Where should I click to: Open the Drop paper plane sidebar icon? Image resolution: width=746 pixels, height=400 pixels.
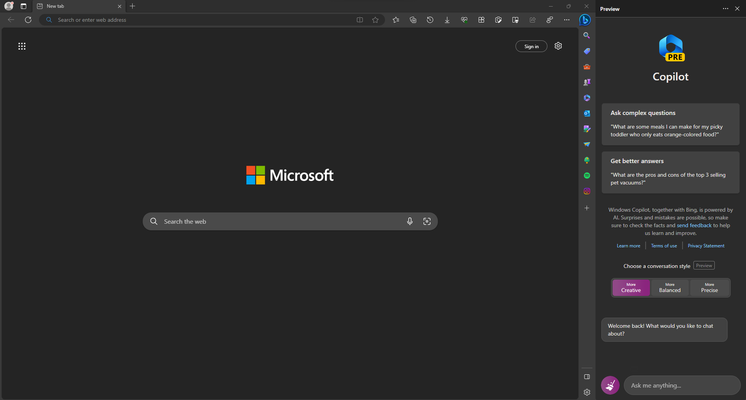(x=587, y=144)
